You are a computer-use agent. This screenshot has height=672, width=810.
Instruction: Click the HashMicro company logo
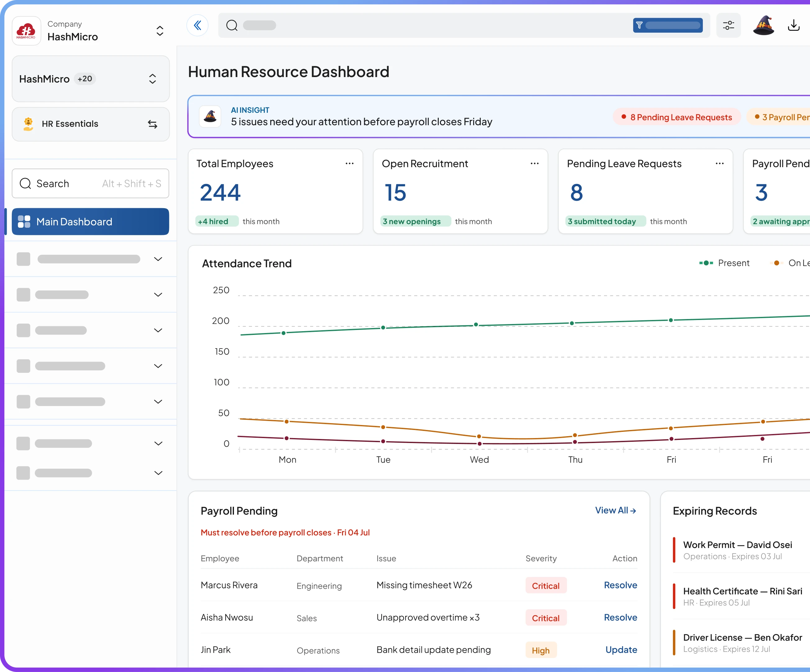tap(26, 31)
